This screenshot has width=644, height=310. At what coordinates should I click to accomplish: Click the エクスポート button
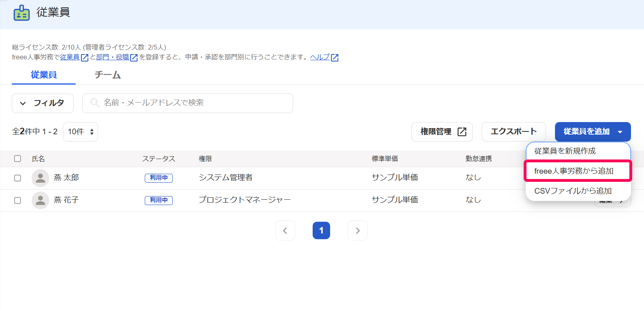pos(514,132)
